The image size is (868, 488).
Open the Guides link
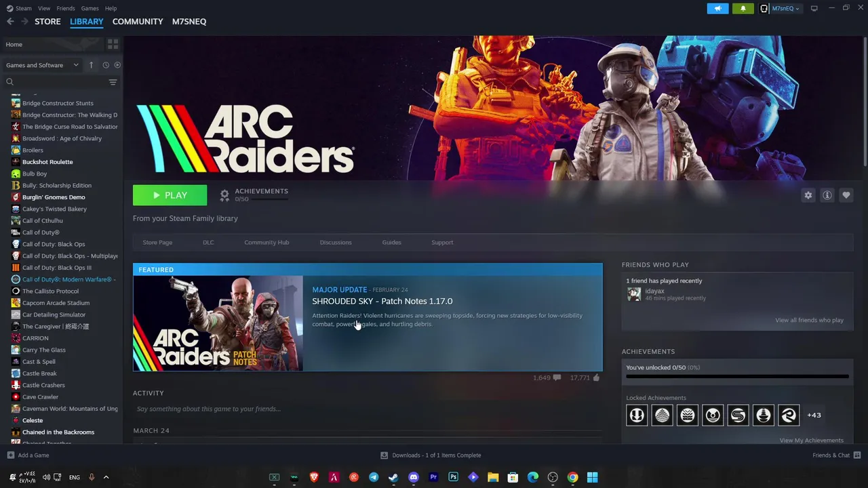[x=391, y=243]
